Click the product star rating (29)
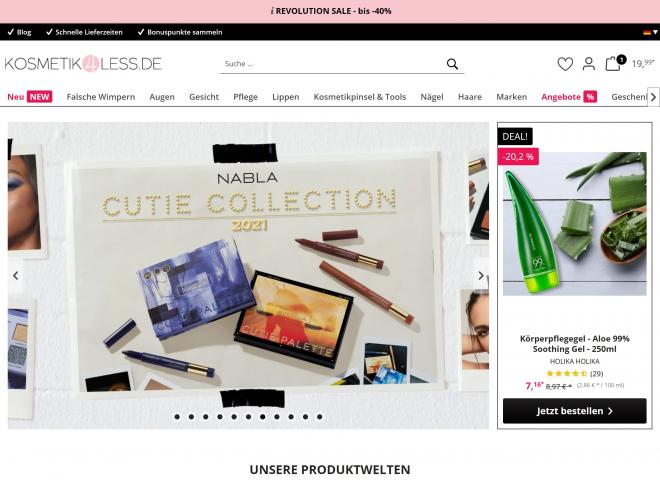The height and width of the screenshot is (494, 660). [574, 373]
